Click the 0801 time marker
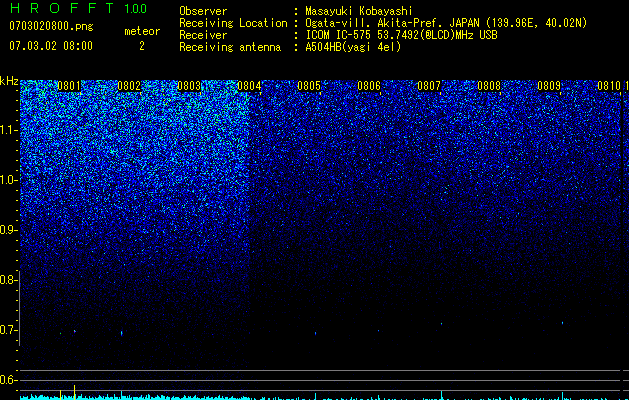Viewport: 629px width, 400px height. pos(69,86)
